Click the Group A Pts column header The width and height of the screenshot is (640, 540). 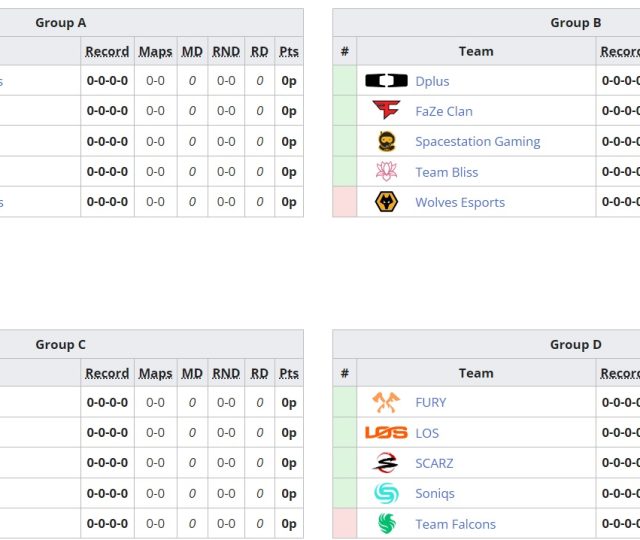click(289, 52)
